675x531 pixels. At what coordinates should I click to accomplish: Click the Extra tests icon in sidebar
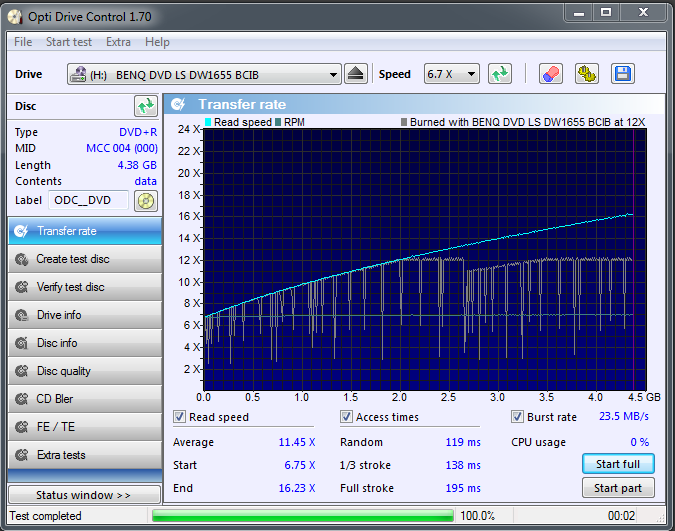point(22,455)
